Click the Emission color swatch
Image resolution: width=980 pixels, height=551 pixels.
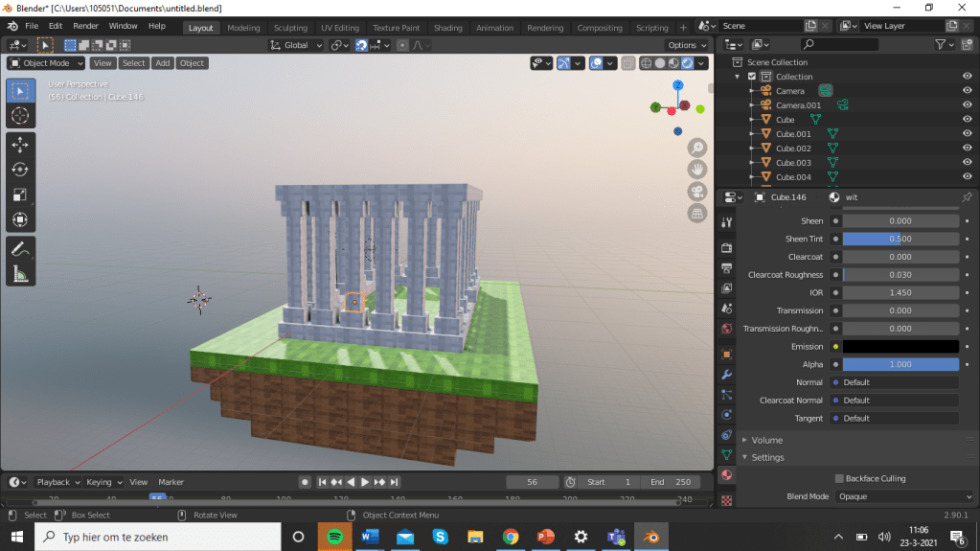click(x=900, y=347)
